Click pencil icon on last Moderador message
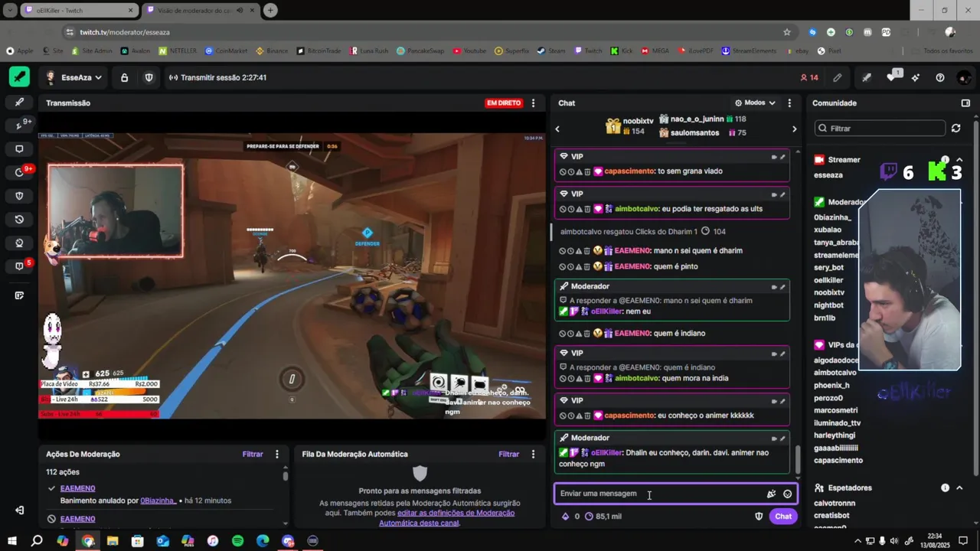980x551 pixels. point(782,439)
